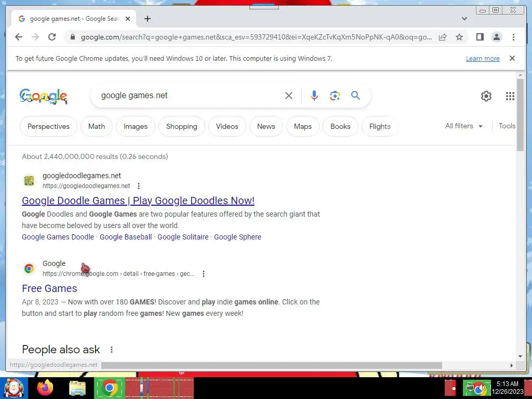Viewport: 532px width, 399px height.
Task: Dismiss the Windows 7 update notice
Action: (512, 58)
